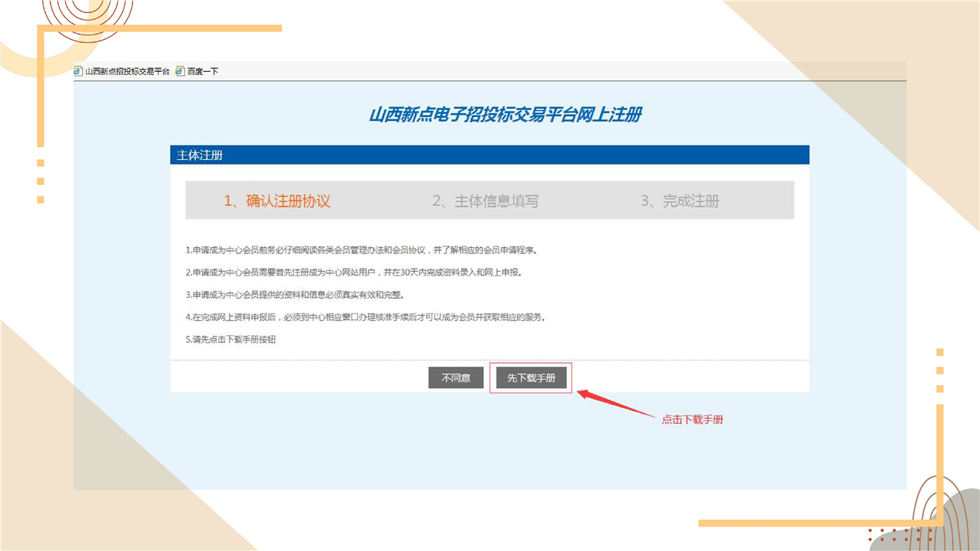Click the icon beside 百度一下 bookmark
Screen dimensions: 980x551
click(180, 71)
